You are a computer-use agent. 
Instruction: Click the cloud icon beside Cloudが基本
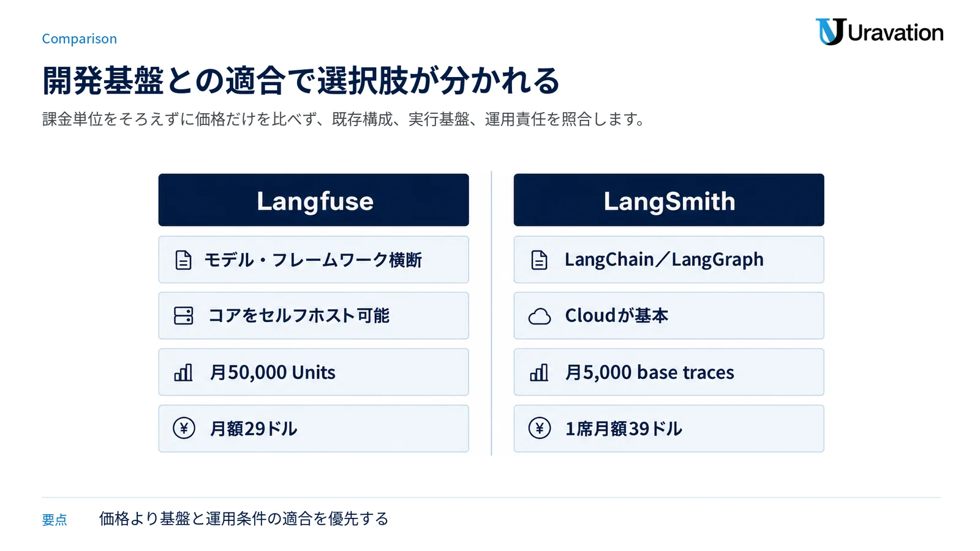[540, 317]
